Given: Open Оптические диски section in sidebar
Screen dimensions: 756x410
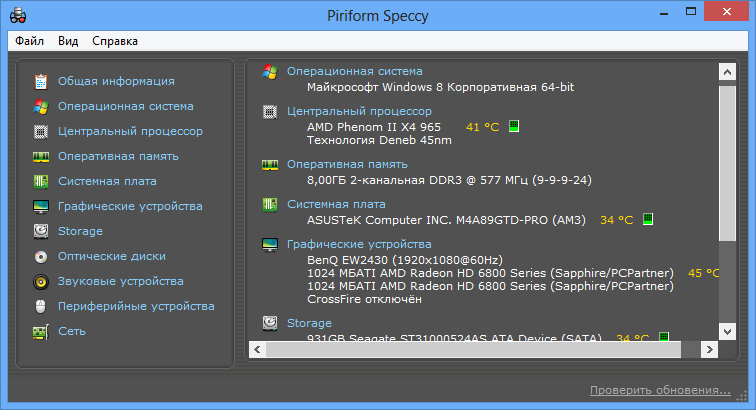Looking at the screenshot, I should click(x=112, y=256).
